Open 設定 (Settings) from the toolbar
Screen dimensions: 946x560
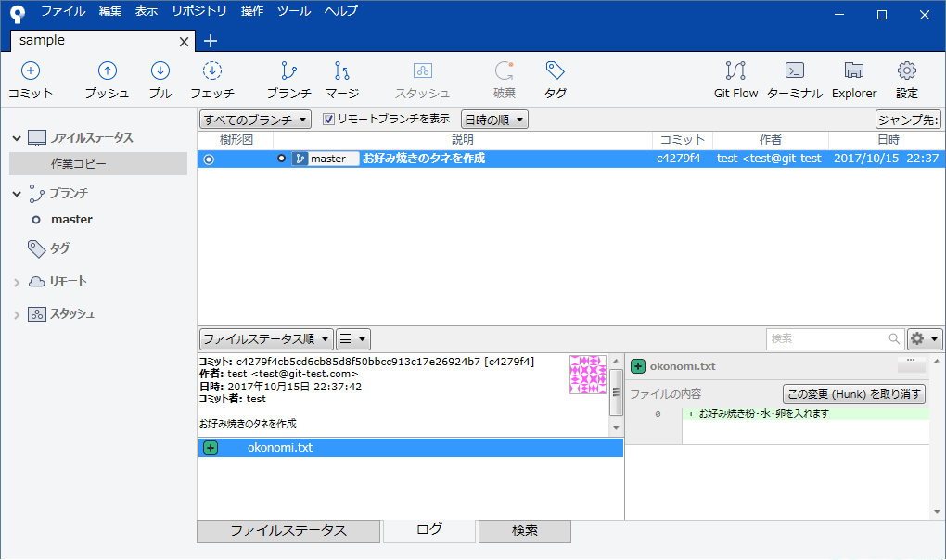coord(907,80)
